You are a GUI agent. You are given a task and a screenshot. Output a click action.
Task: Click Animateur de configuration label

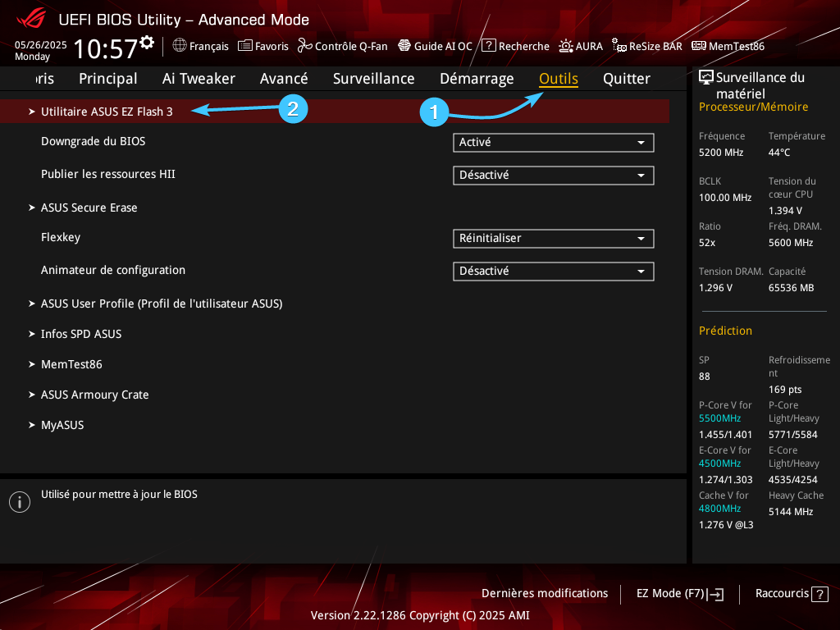113,270
